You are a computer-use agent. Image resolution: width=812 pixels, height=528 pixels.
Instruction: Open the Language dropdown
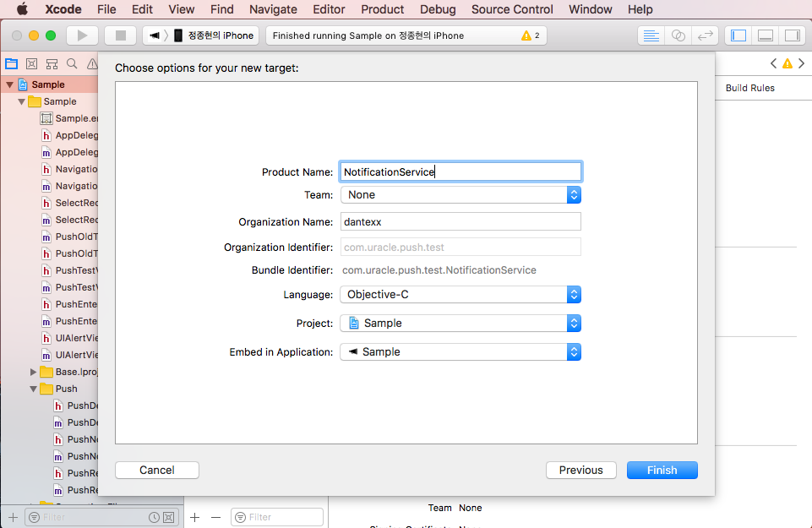tap(460, 295)
